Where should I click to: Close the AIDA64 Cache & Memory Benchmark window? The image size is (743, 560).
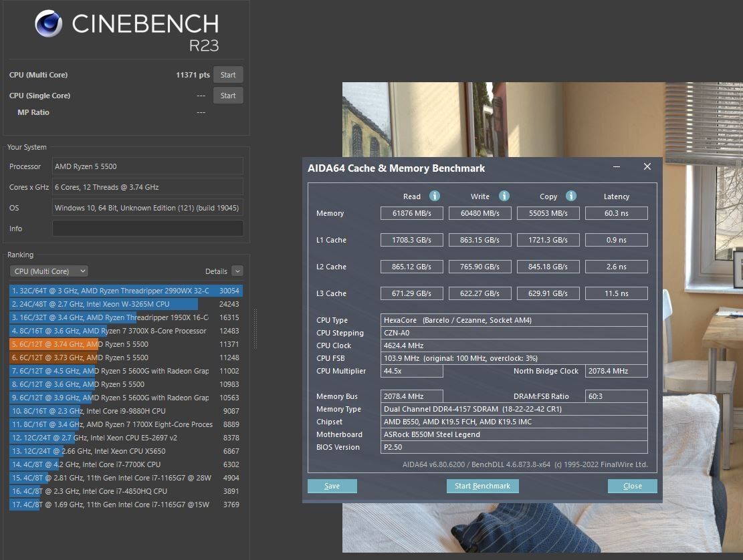[647, 166]
